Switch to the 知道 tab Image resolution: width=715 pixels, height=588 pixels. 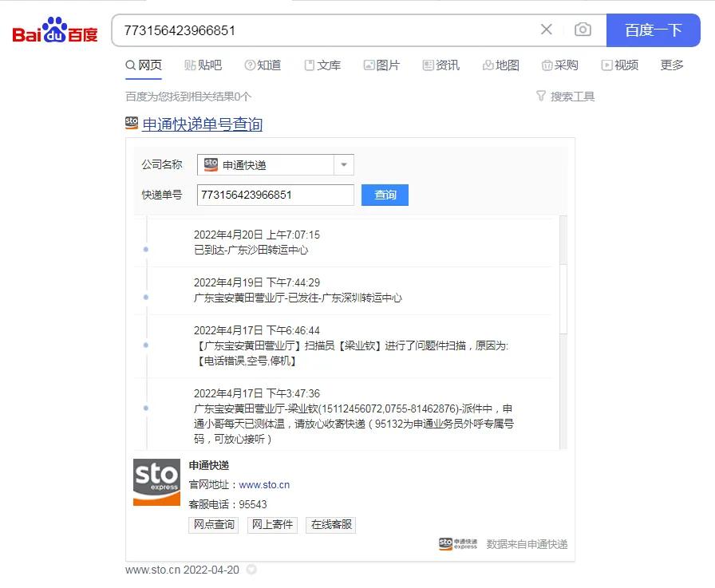pyautogui.click(x=263, y=65)
